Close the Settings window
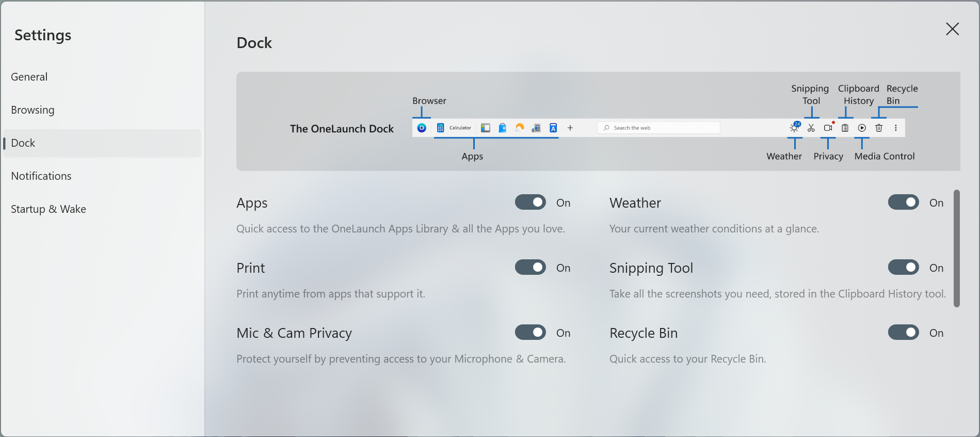Screen dimensions: 980x437 (952, 29)
